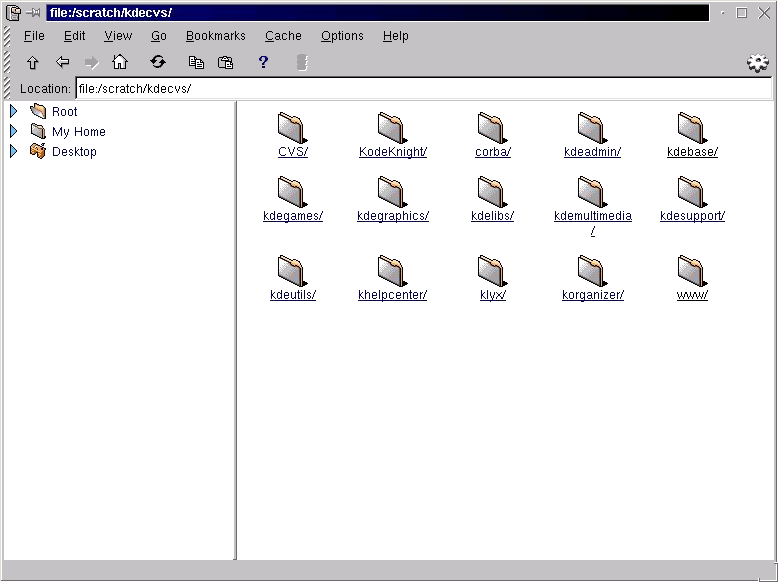The height and width of the screenshot is (582, 778).
Task: Expand the Desktop tree node
Action: point(14,151)
